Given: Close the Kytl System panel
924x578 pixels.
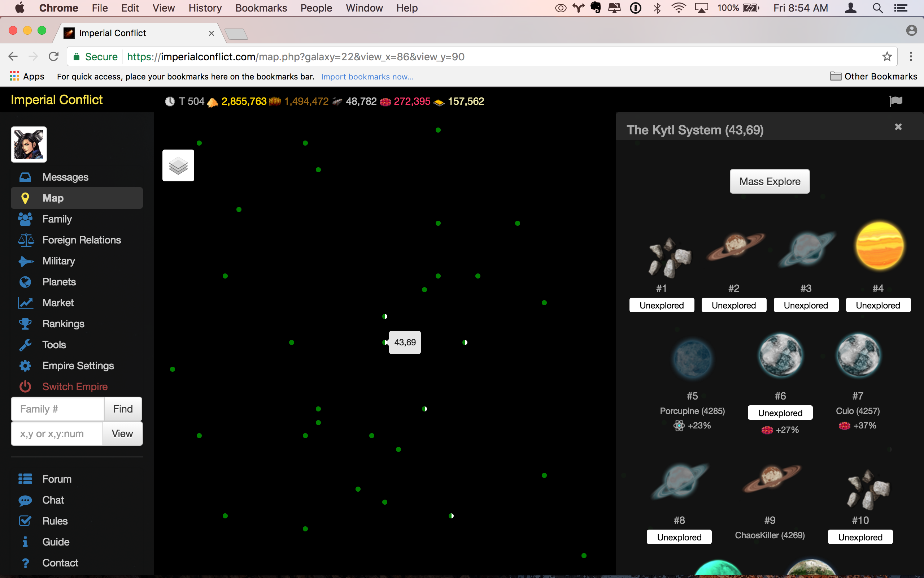Looking at the screenshot, I should pos(898,126).
